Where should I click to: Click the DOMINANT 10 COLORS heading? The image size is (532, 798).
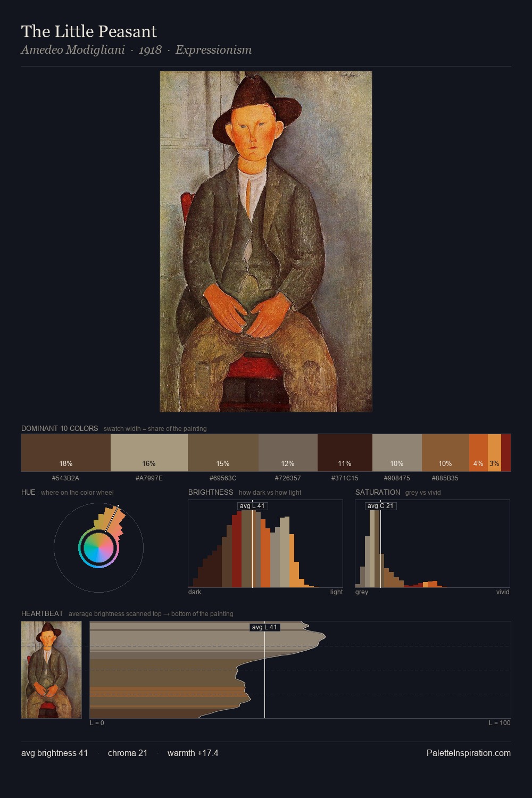point(60,428)
